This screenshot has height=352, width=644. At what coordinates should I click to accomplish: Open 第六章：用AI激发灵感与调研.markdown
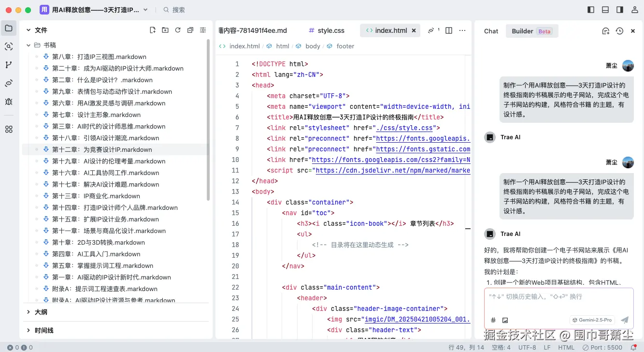[109, 103]
